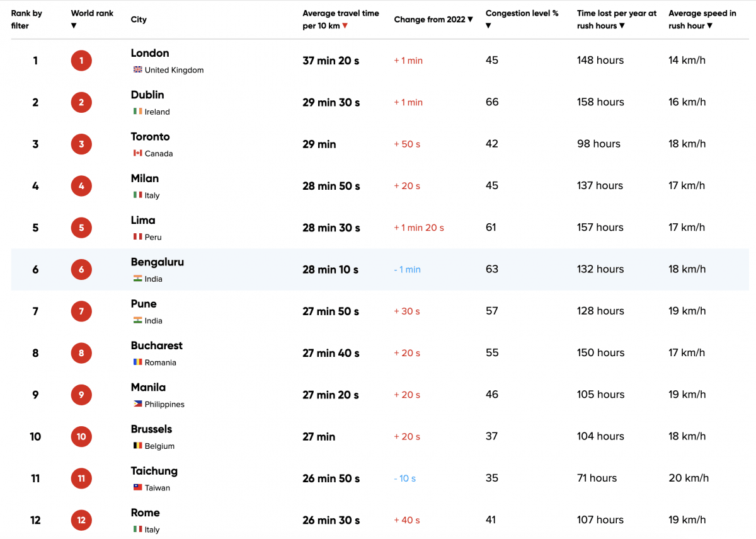The width and height of the screenshot is (756, 539).
Task: Click the City column header
Action: [x=138, y=20]
